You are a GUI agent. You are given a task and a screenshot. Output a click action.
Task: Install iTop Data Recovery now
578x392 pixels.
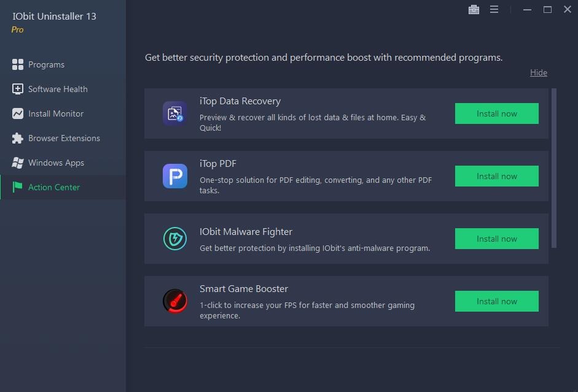point(496,113)
